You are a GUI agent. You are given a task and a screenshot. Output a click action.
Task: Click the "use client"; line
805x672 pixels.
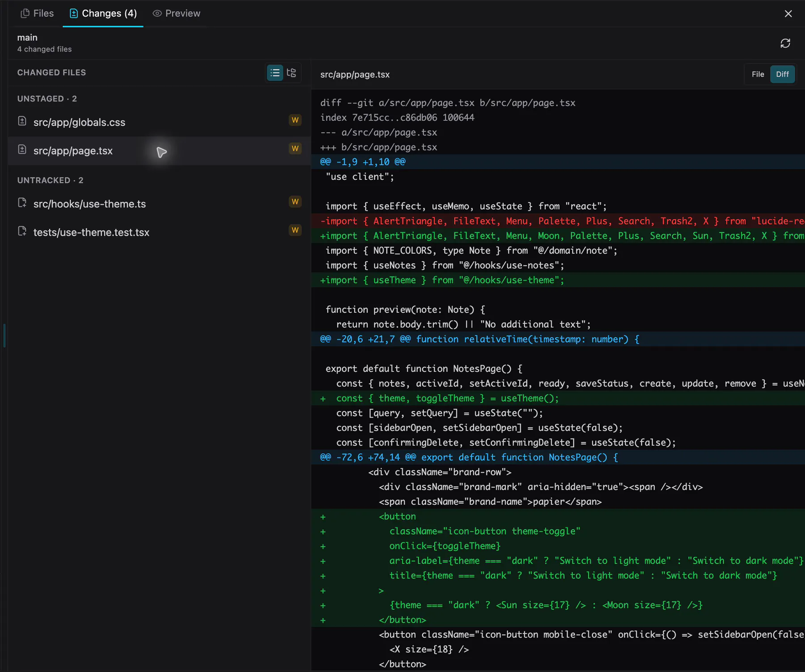(x=558, y=177)
